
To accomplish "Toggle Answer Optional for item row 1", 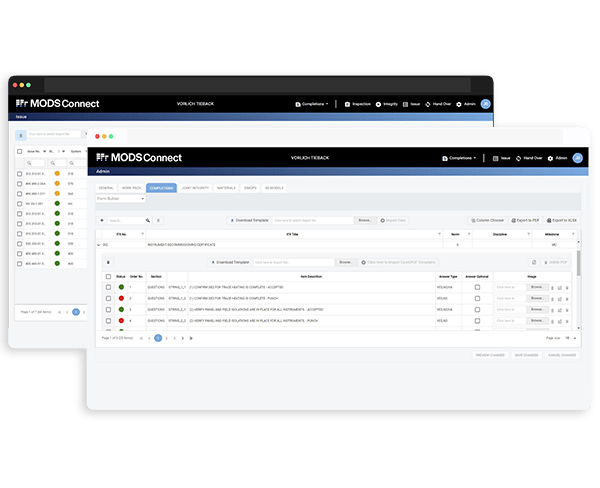I will (477, 287).
